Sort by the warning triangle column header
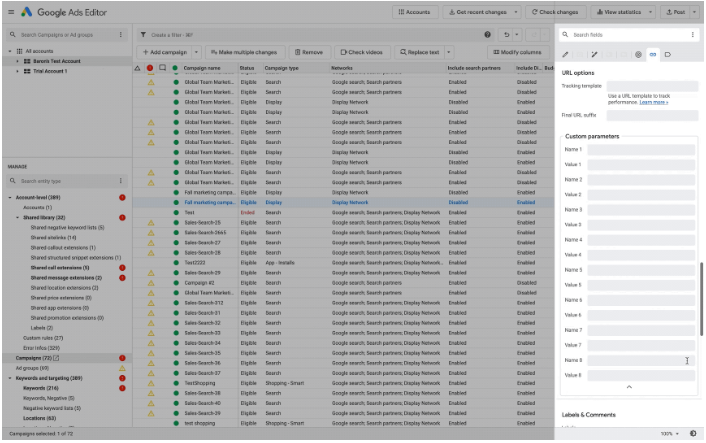The image size is (706, 443). pos(138,68)
